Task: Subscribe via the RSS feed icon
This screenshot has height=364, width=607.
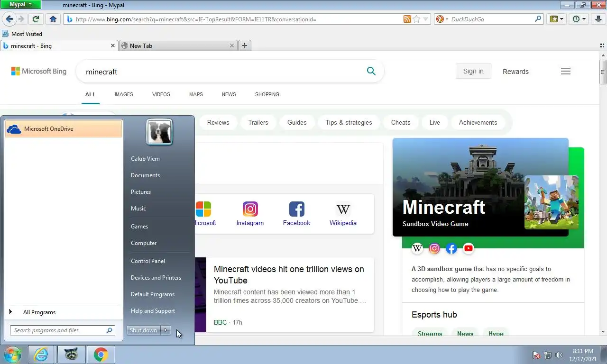Action: 407,19
